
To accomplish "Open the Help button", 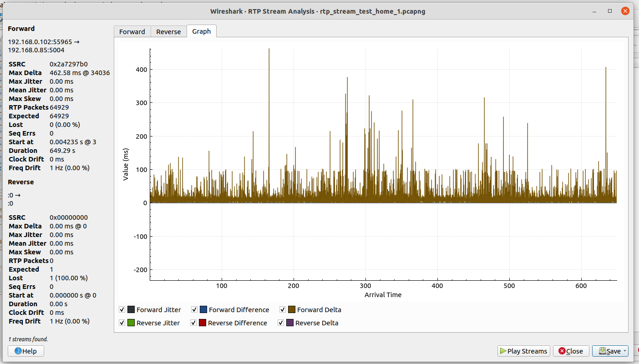I will click(26, 351).
